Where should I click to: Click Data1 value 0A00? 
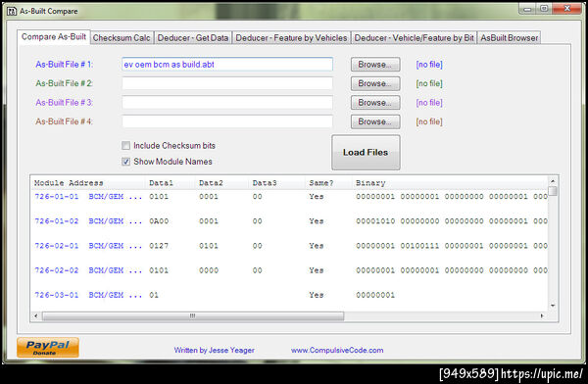tap(159, 221)
